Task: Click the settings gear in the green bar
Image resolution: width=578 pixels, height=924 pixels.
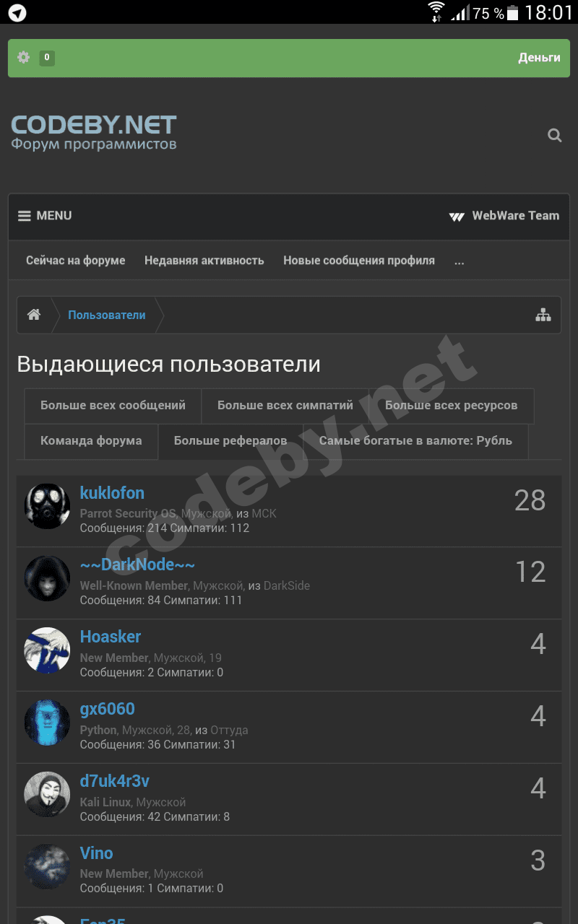Action: pyautogui.click(x=24, y=57)
